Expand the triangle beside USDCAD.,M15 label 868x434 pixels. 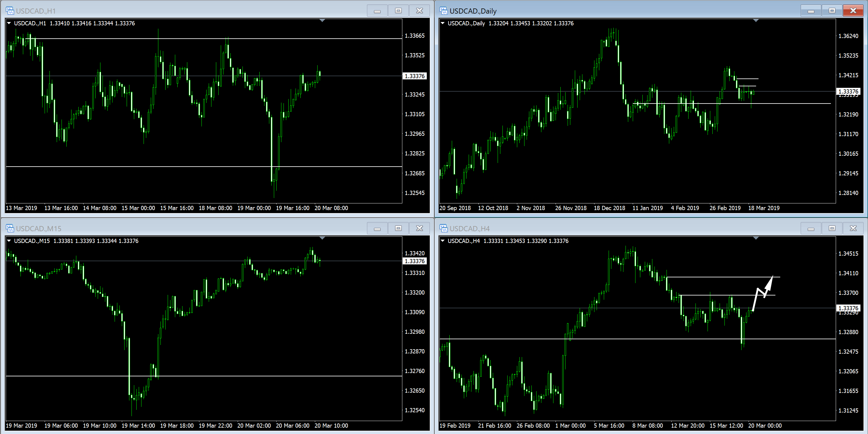pos(9,241)
